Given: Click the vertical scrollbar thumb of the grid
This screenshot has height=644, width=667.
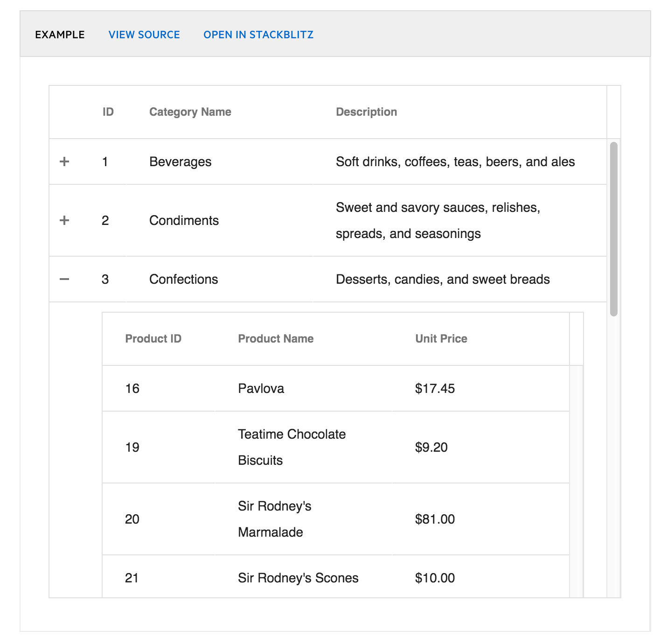Looking at the screenshot, I should click(x=614, y=229).
